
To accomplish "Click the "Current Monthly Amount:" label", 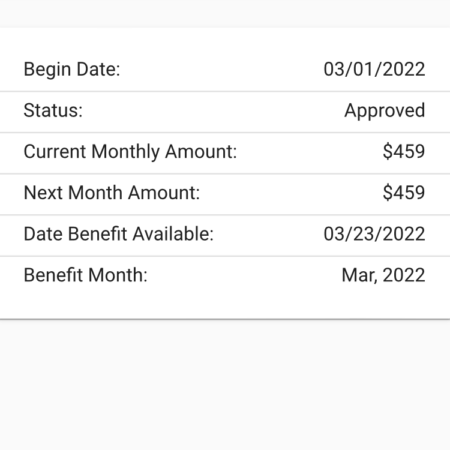I will pos(130,152).
